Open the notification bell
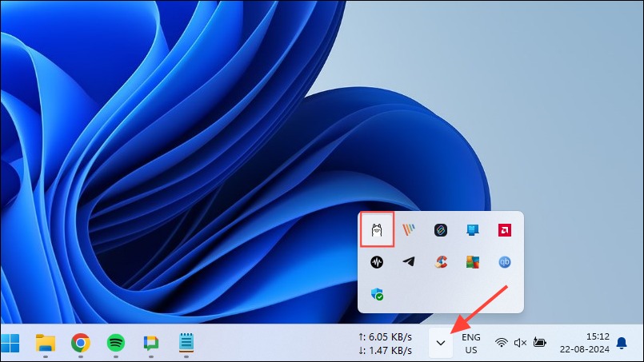 (x=622, y=343)
